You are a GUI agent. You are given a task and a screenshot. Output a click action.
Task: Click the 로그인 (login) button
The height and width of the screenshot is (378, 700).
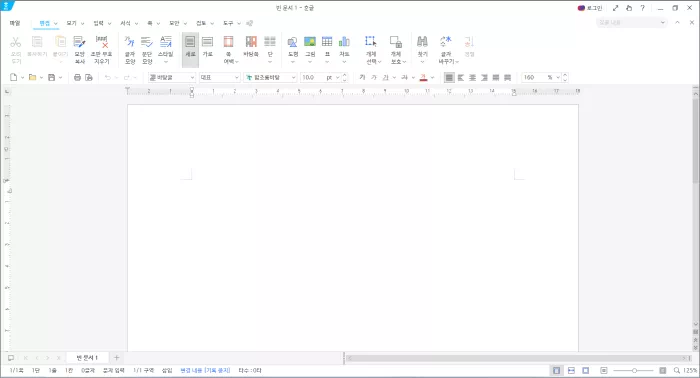590,8
